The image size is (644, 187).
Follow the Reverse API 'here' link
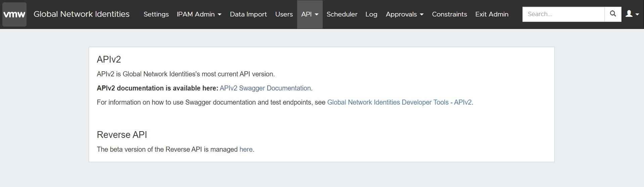246,149
